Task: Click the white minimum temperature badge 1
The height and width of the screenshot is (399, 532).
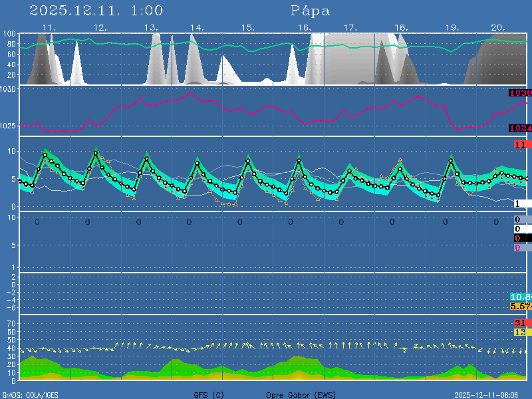Action: point(520,203)
